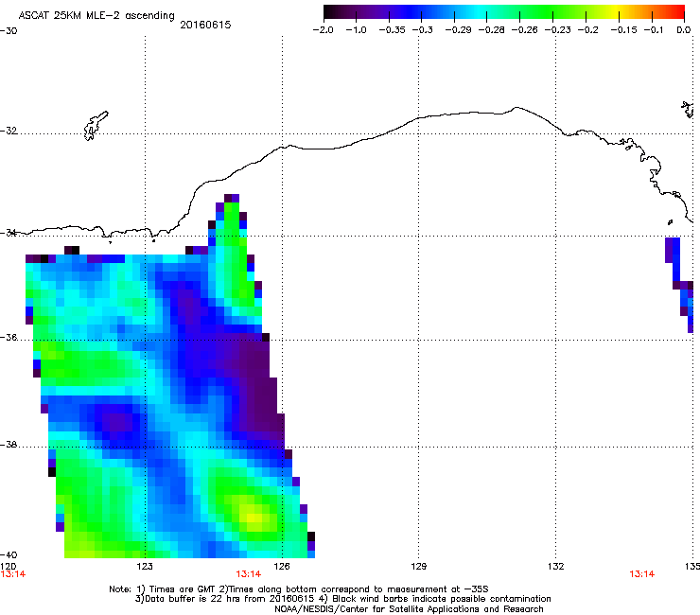The width and height of the screenshot is (700, 615).
Task: Click the '-40' latitude axis label
Action: [9, 554]
